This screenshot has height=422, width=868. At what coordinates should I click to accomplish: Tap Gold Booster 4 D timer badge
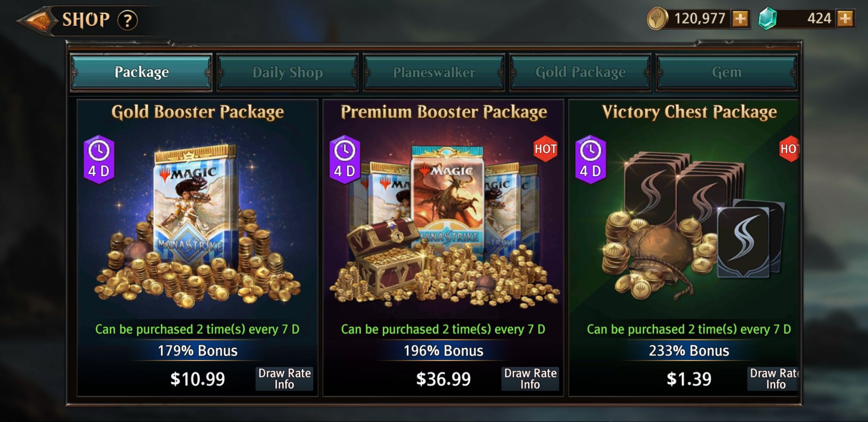pos(99,159)
